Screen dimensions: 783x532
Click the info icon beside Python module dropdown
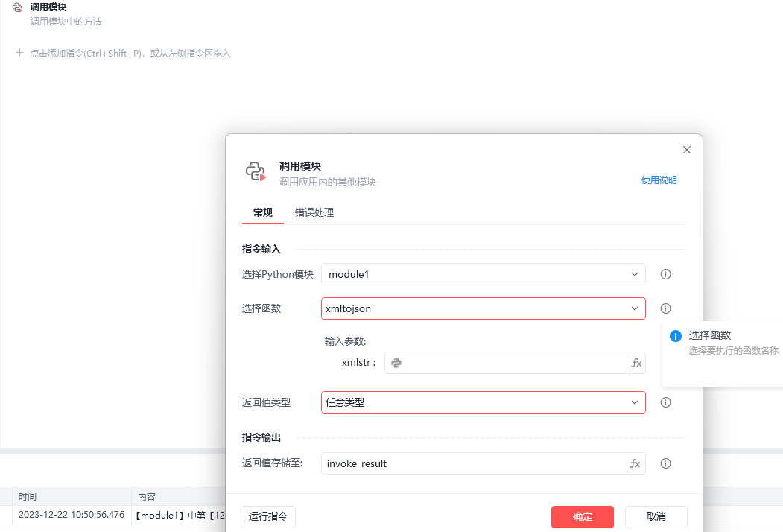(x=665, y=274)
